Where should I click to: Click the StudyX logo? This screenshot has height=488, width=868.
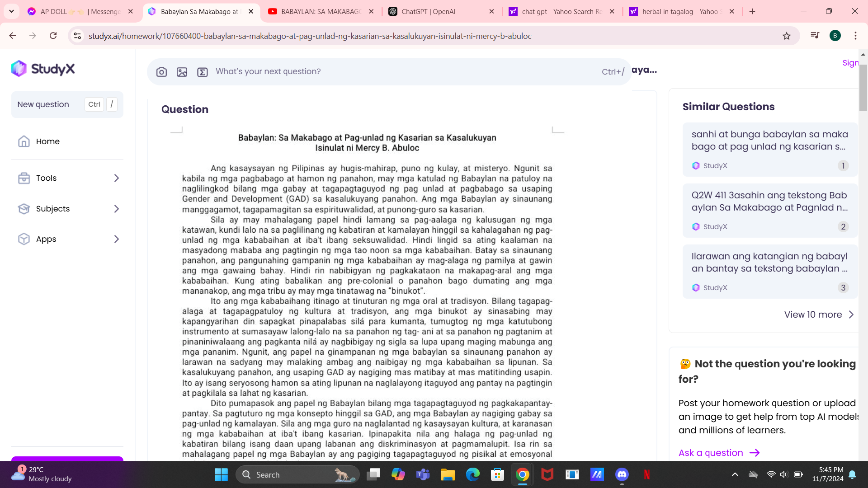[x=43, y=69]
